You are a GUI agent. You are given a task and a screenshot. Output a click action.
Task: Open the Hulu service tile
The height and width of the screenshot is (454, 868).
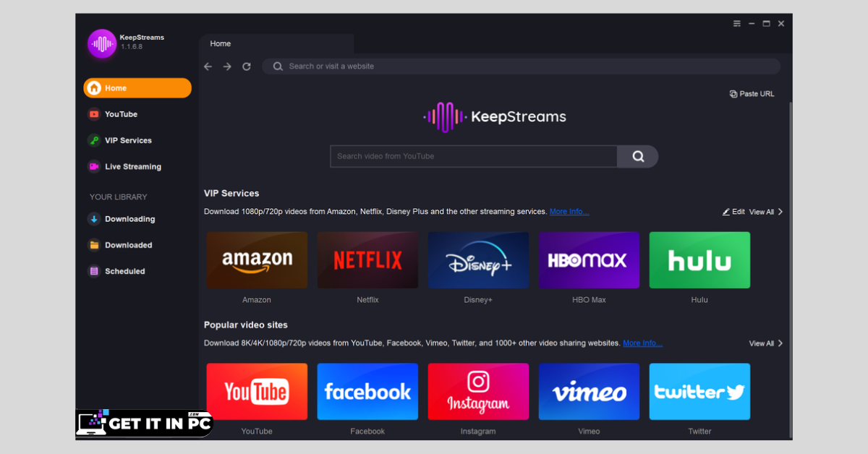click(x=699, y=260)
